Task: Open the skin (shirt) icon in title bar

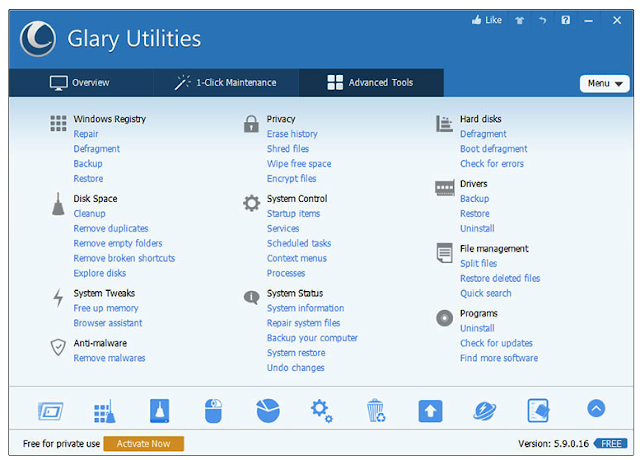Action: [519, 20]
